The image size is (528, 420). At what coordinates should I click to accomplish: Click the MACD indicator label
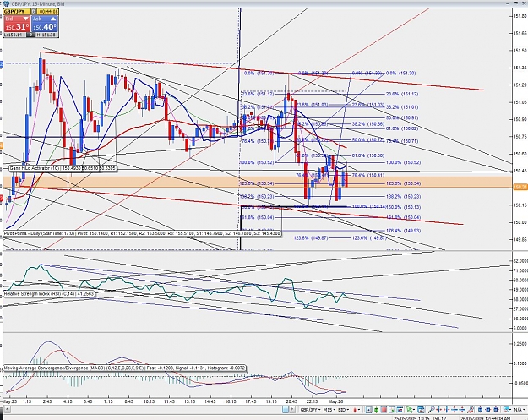[x=124, y=368]
